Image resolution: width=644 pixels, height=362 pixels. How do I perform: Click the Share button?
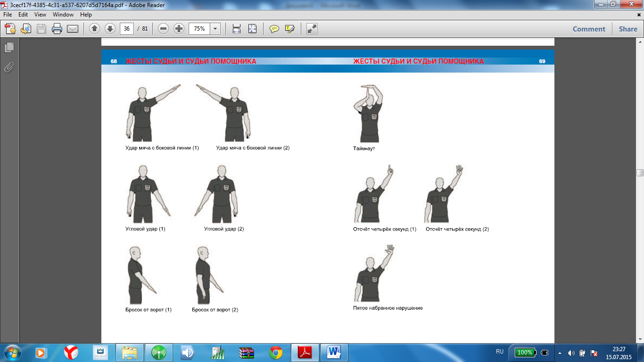click(628, 29)
